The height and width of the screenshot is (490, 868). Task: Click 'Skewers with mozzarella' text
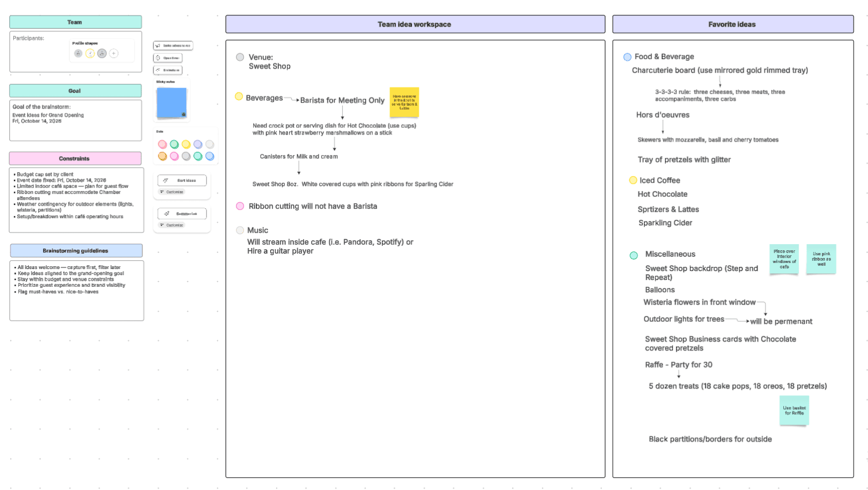click(x=708, y=140)
